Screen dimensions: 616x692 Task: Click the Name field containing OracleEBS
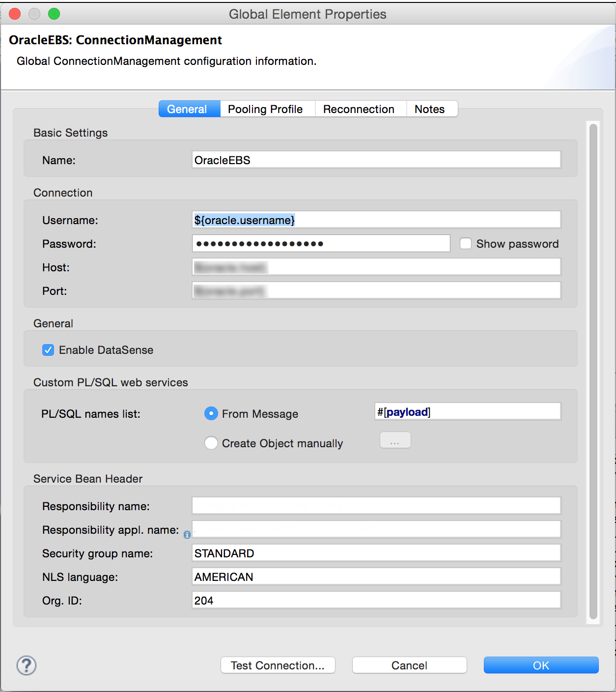click(x=376, y=160)
